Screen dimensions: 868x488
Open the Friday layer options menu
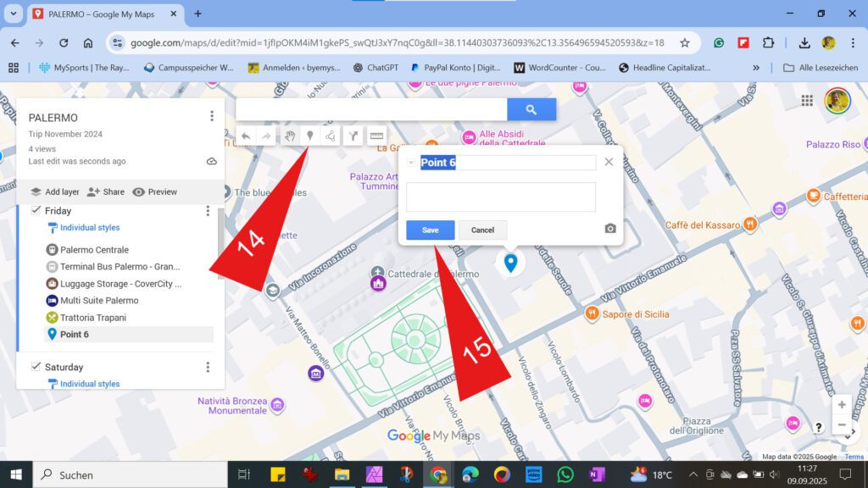(208, 210)
